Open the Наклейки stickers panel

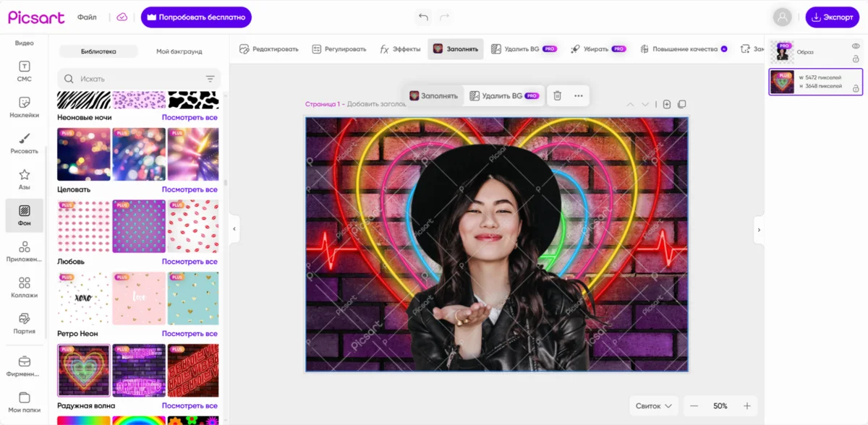coord(24,107)
